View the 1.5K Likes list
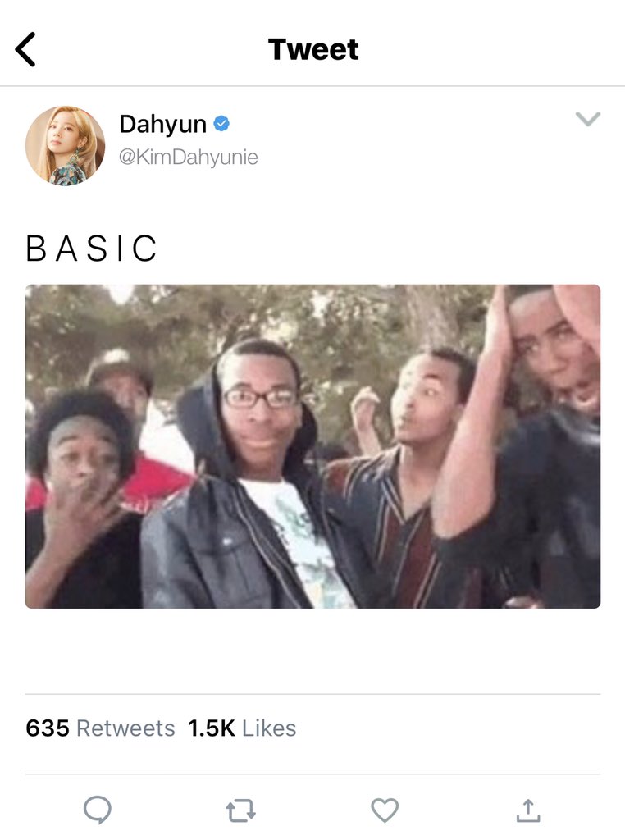 click(241, 728)
